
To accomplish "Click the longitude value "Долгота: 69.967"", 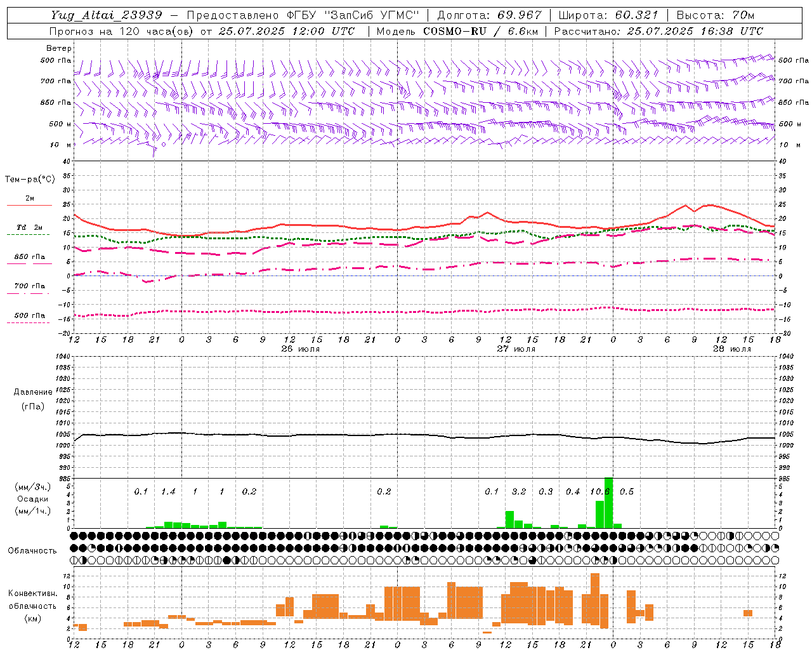I will click(x=489, y=15).
